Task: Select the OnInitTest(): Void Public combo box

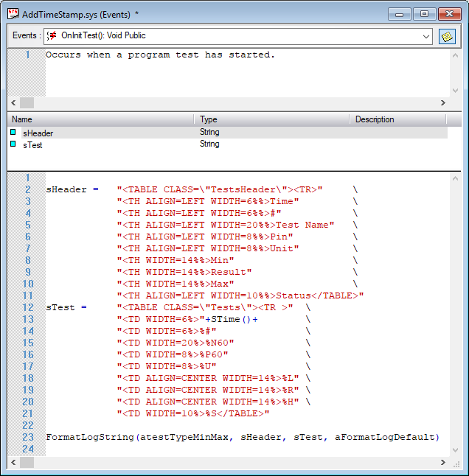Action: click(238, 36)
